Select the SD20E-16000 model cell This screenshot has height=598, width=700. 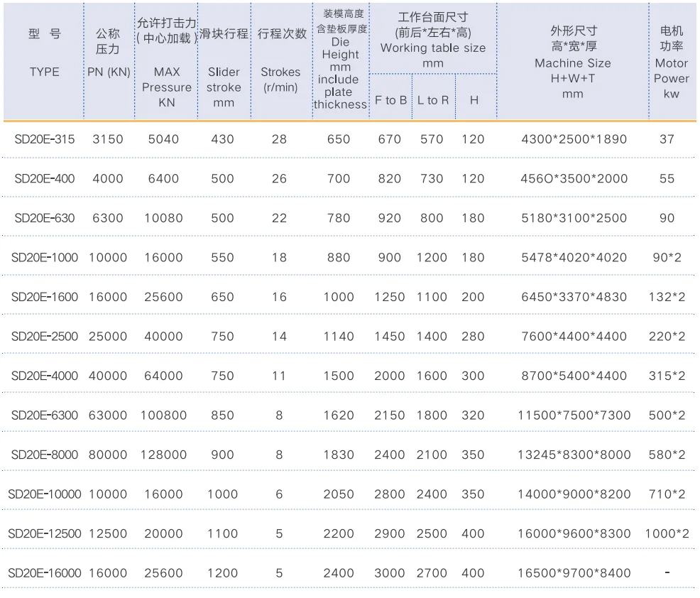pyautogui.click(x=44, y=572)
